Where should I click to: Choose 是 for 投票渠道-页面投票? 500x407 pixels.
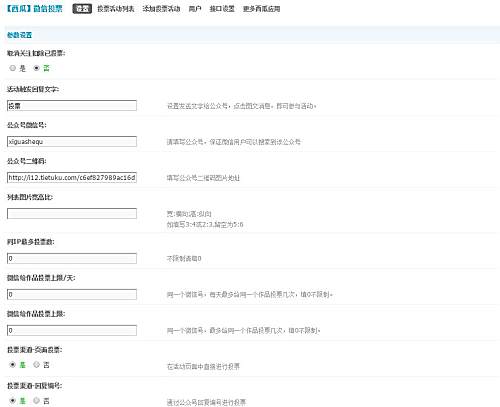13,365
